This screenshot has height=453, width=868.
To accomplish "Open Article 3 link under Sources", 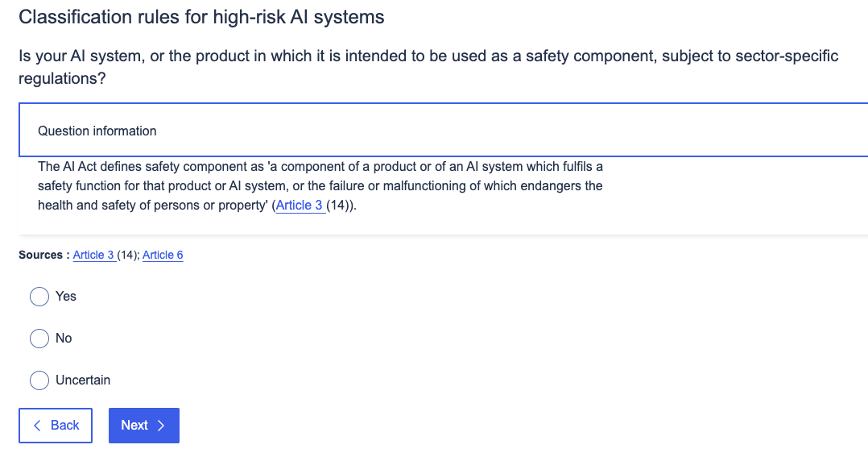I will pyautogui.click(x=93, y=256).
